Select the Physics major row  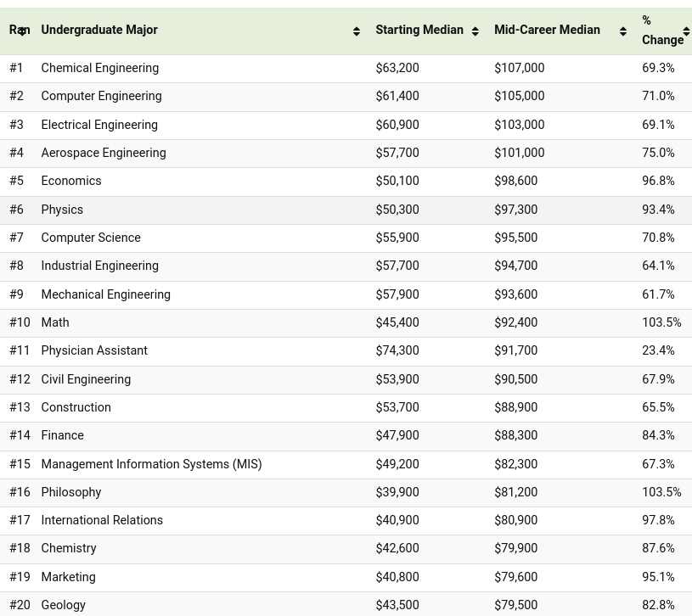pos(346,210)
